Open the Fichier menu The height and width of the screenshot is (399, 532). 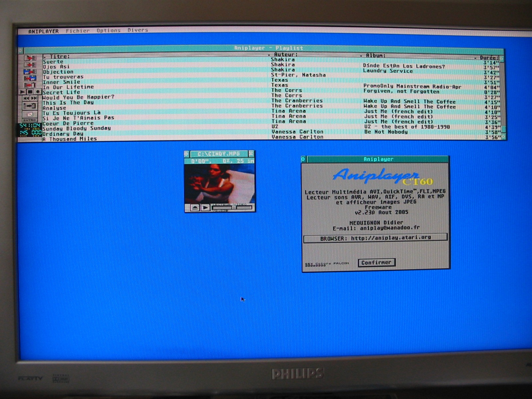(x=77, y=31)
